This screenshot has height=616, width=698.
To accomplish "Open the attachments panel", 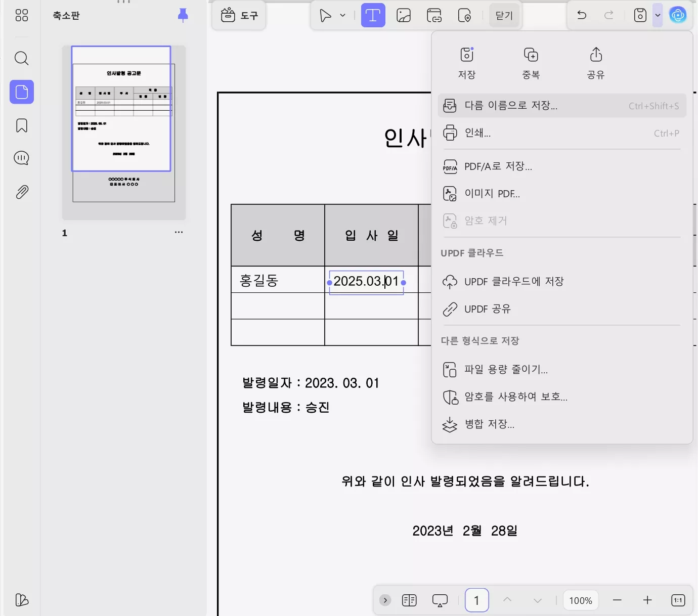I will pyautogui.click(x=21, y=192).
